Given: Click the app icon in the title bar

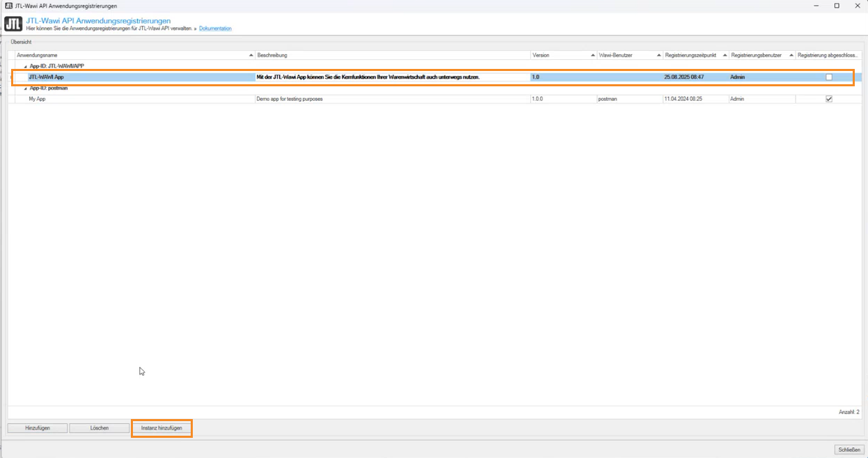Looking at the screenshot, I should pyautogui.click(x=8, y=6).
